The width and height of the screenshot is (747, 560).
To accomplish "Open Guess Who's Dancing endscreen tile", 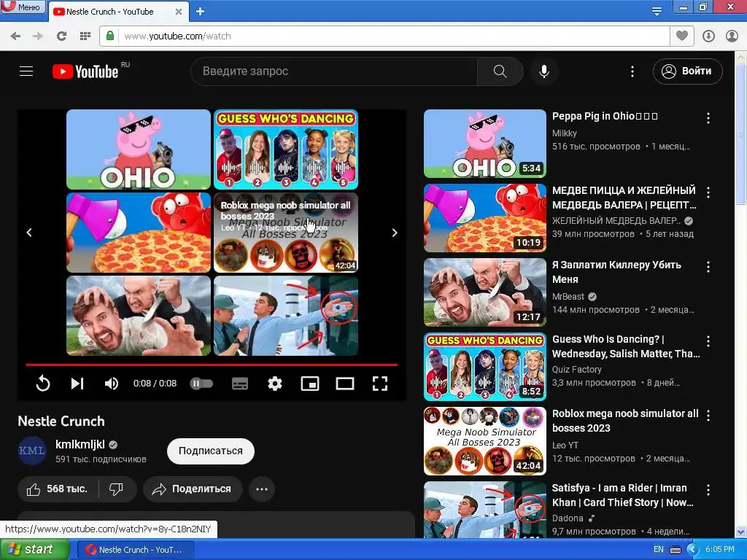I will (x=286, y=149).
